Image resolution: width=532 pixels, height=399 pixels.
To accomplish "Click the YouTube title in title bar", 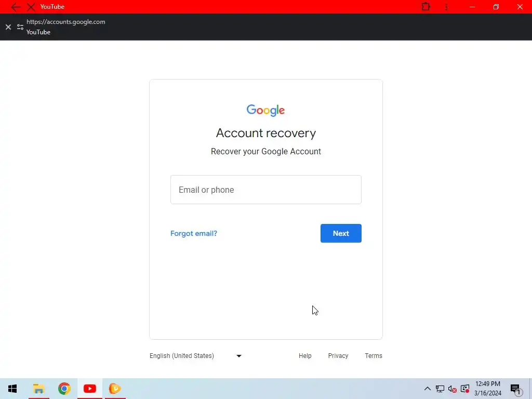I will pos(52,7).
